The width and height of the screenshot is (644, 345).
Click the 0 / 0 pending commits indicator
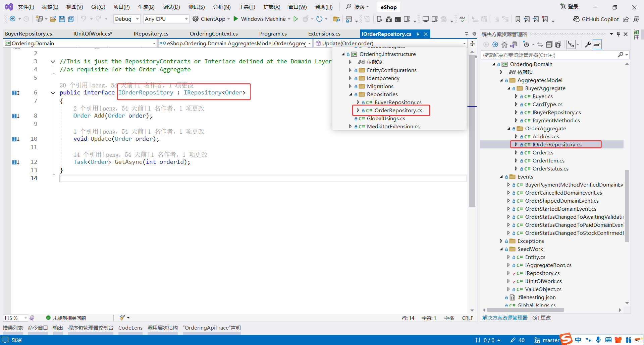(x=487, y=340)
